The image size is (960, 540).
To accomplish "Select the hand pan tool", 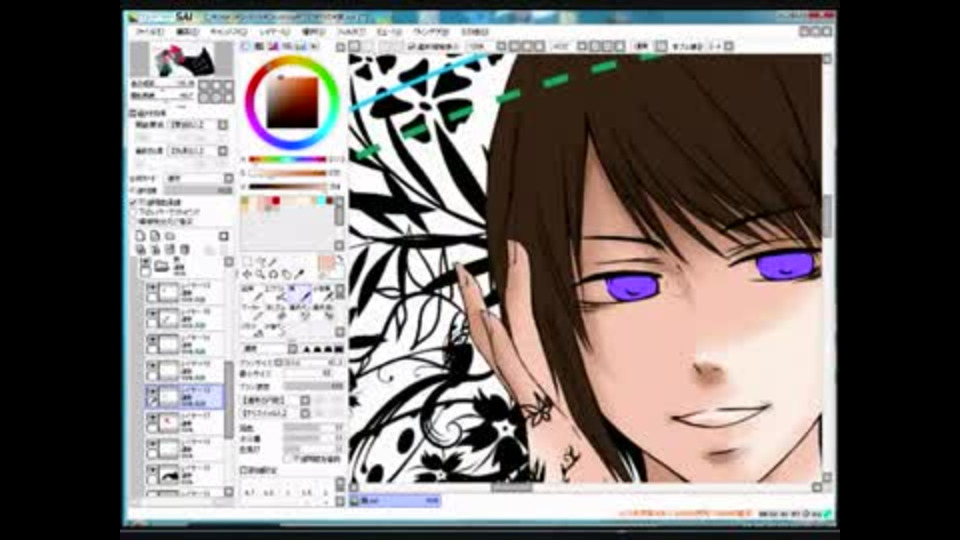I will click(286, 274).
